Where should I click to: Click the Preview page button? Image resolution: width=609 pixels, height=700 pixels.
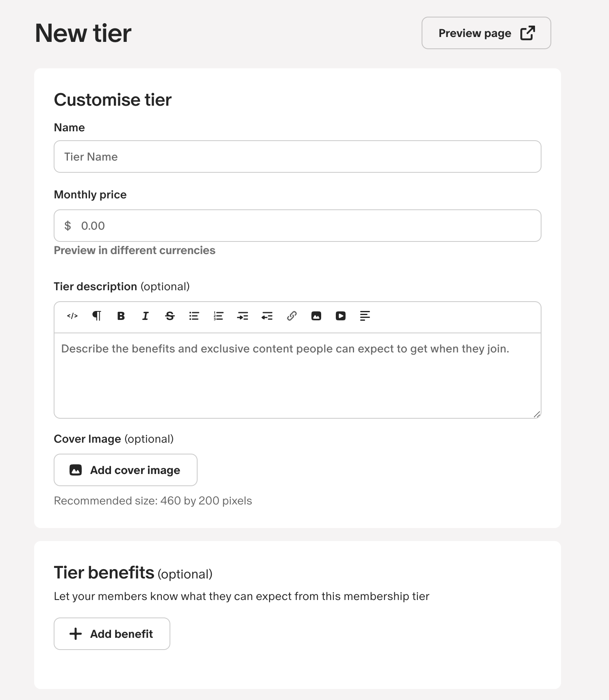pos(486,33)
